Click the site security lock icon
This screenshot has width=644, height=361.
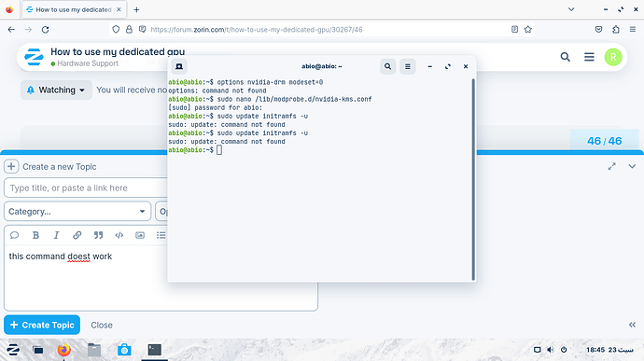click(129, 29)
